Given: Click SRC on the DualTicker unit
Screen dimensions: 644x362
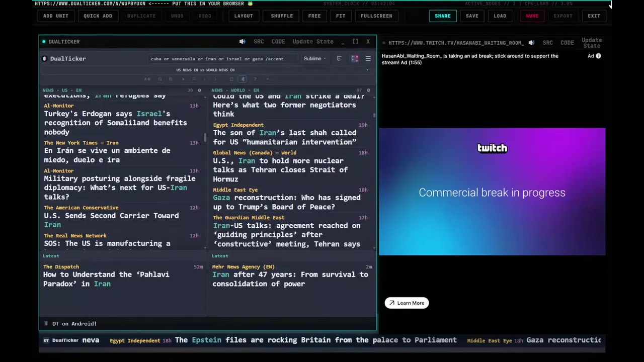Looking at the screenshot, I should tap(259, 42).
